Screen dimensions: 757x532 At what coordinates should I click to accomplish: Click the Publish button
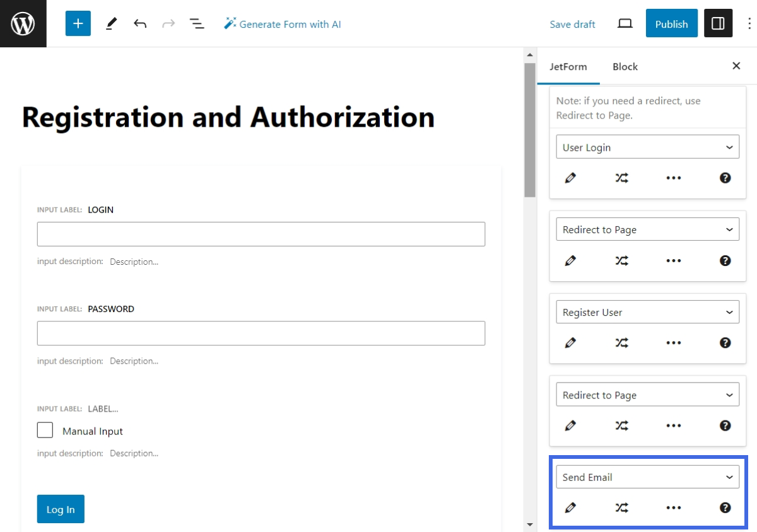point(671,24)
